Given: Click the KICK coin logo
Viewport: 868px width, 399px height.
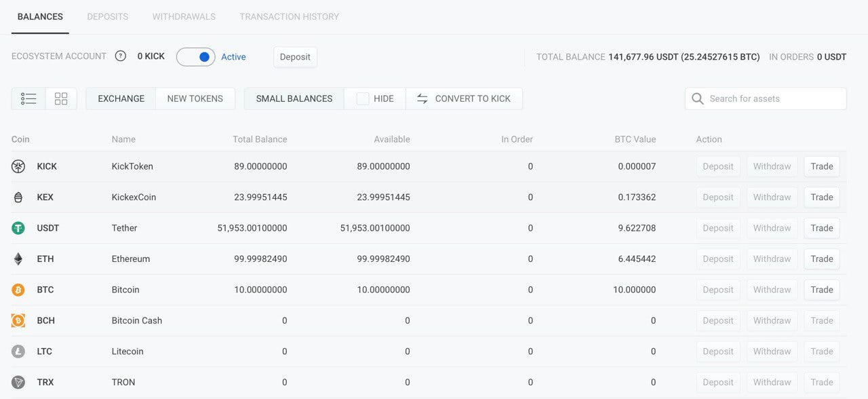Looking at the screenshot, I should click(18, 166).
